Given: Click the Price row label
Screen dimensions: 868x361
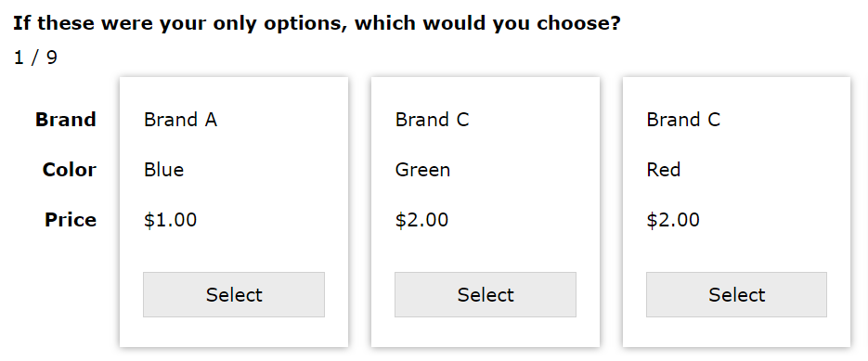Looking at the screenshot, I should (x=71, y=220).
